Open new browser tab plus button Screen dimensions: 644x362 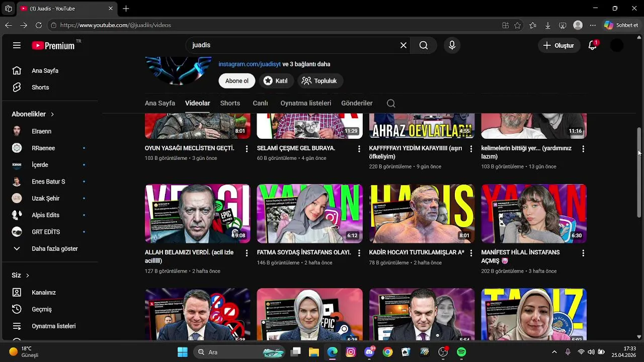pyautogui.click(x=126, y=9)
